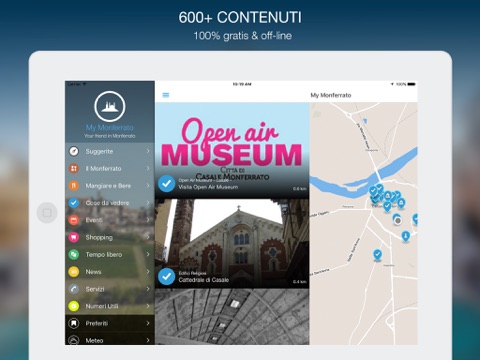Open Visita Open Air Museum link
Image resolution: width=480 pixels, height=360 pixels.
click(208, 187)
